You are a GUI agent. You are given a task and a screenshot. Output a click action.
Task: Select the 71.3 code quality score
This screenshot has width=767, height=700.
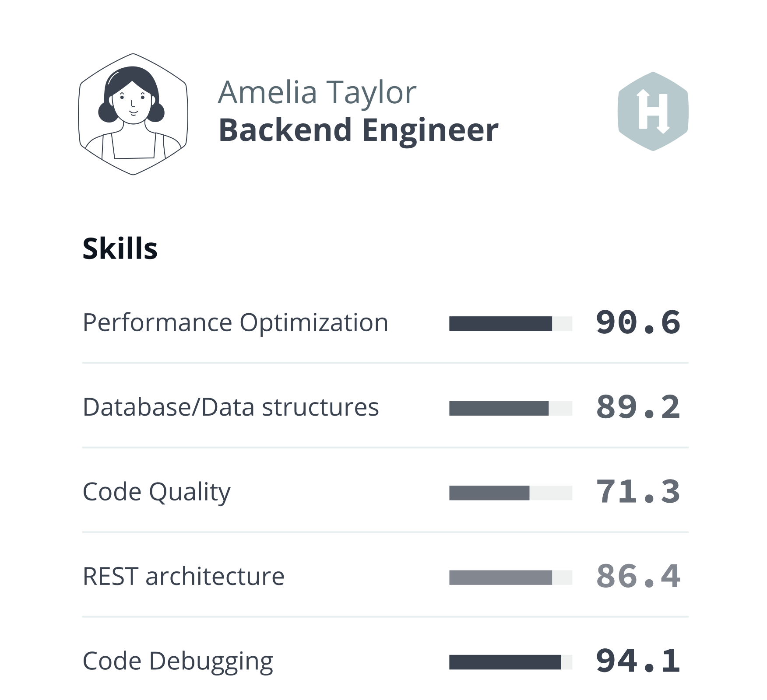pyautogui.click(x=638, y=492)
